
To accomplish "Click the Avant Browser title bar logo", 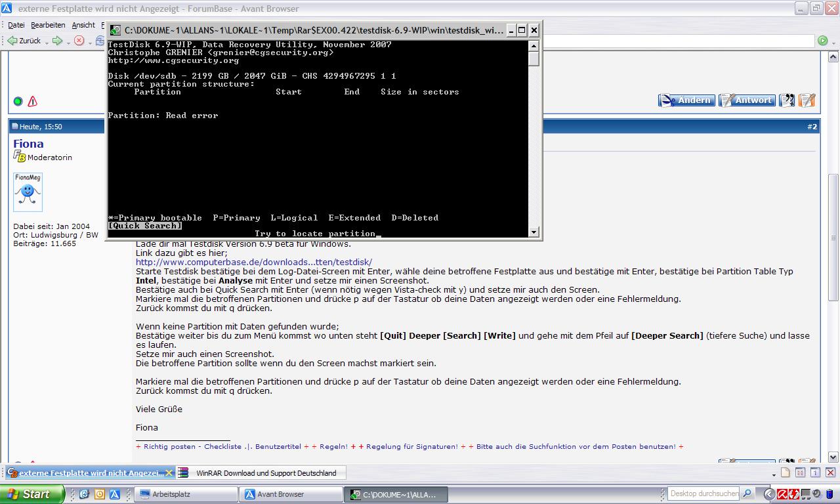I will 7,9.
